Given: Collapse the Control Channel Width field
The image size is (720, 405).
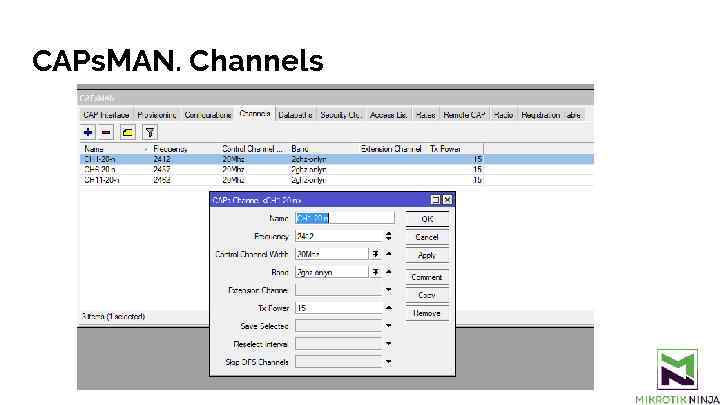Looking at the screenshot, I should coord(388,253).
